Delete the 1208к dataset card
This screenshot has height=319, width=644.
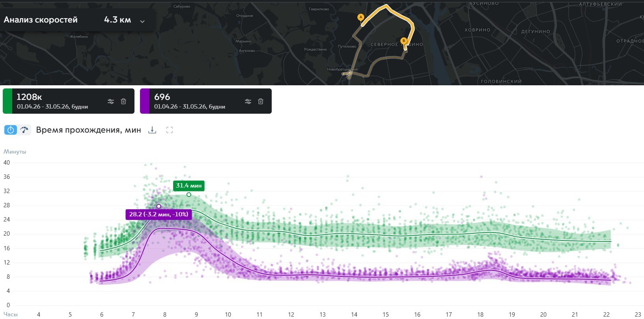pos(123,101)
